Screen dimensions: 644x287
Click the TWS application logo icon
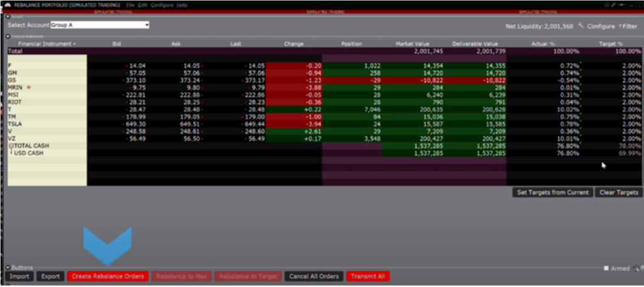[6, 4]
